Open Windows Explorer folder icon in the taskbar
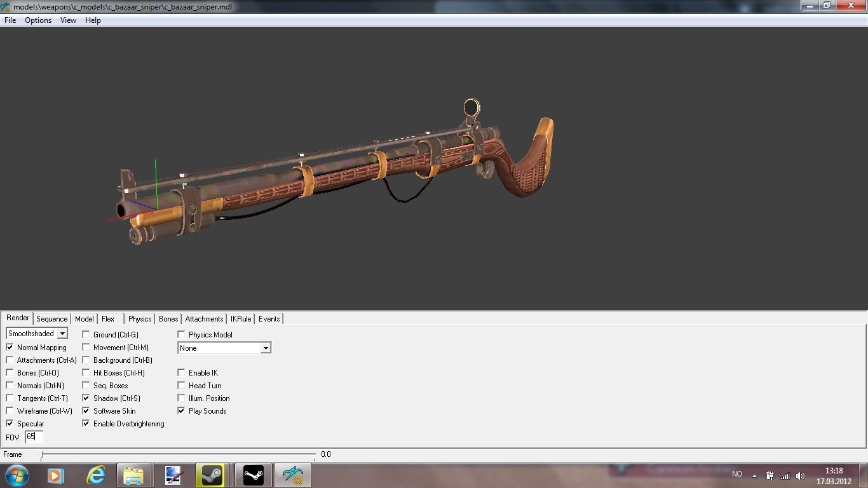 click(134, 475)
